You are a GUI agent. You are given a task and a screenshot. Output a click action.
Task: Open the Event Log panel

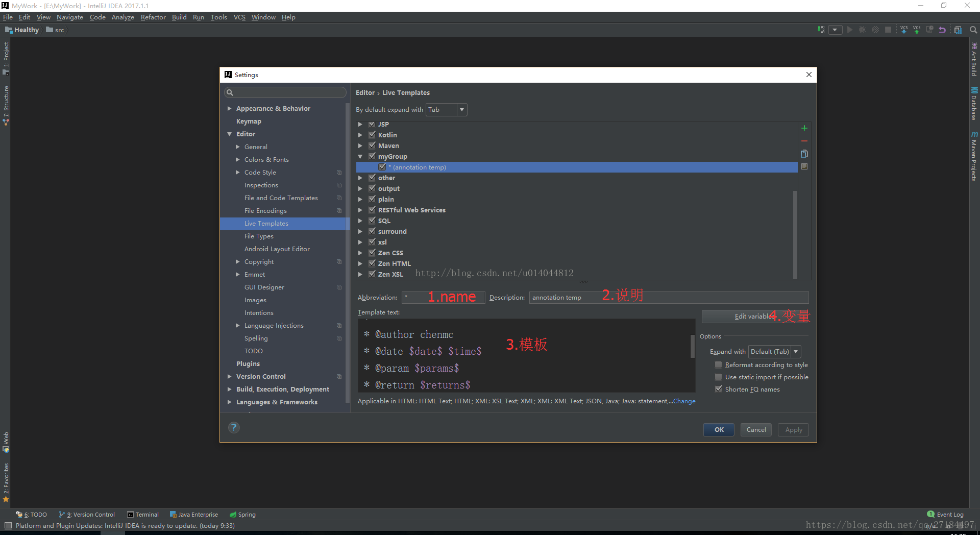[x=945, y=515]
